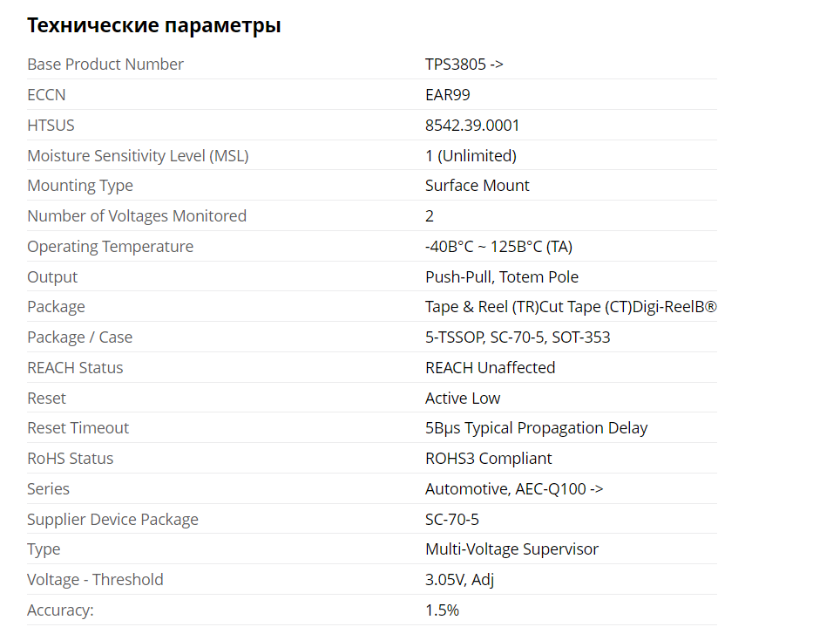Click the 'REACH Status' label
Screen dimensions: 840x627
(76, 368)
